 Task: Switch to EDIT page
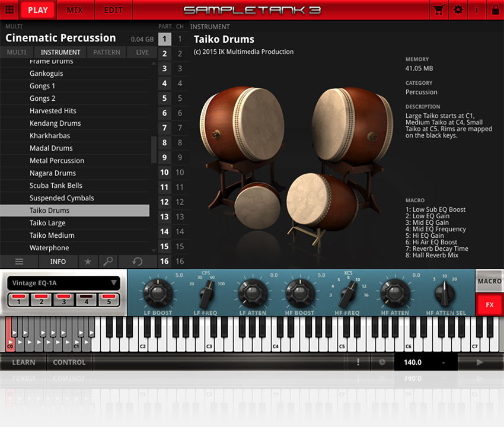tap(113, 10)
